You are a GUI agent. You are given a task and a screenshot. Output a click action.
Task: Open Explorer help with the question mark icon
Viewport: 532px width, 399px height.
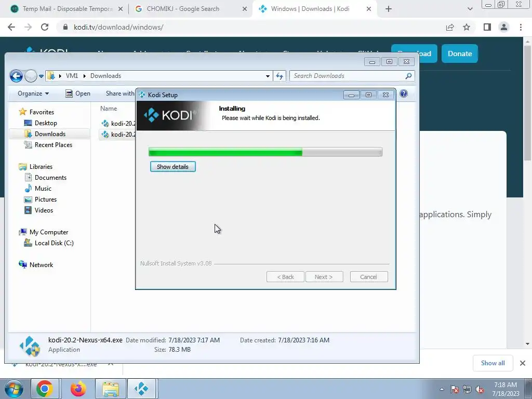click(x=403, y=94)
